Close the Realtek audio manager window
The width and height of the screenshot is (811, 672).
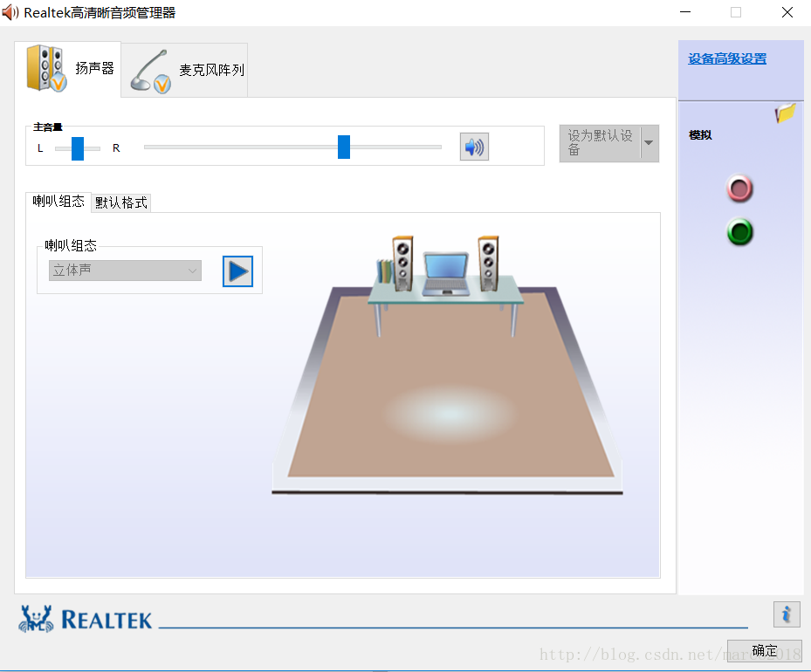[787, 12]
